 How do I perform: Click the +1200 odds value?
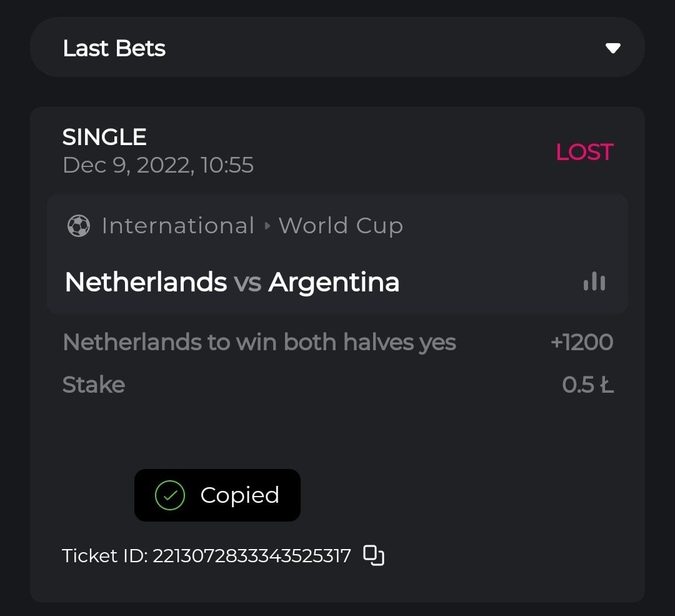coord(581,342)
